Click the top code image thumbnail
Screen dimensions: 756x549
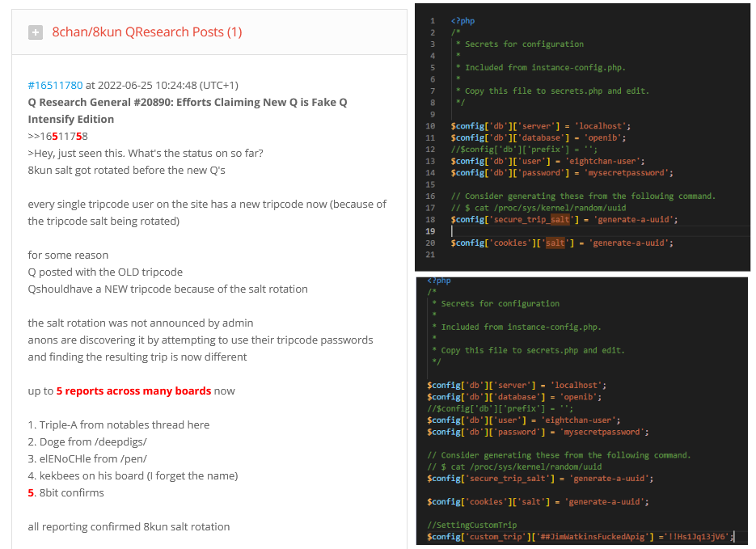[582, 137]
